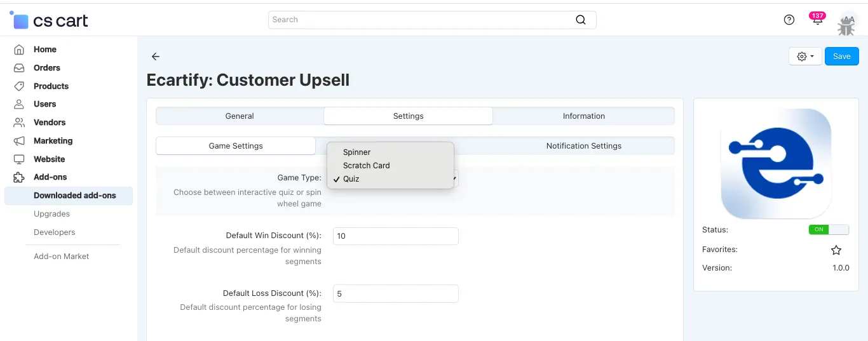
Task: Click the Add-ons puzzle icon in sidebar
Action: [x=20, y=177]
